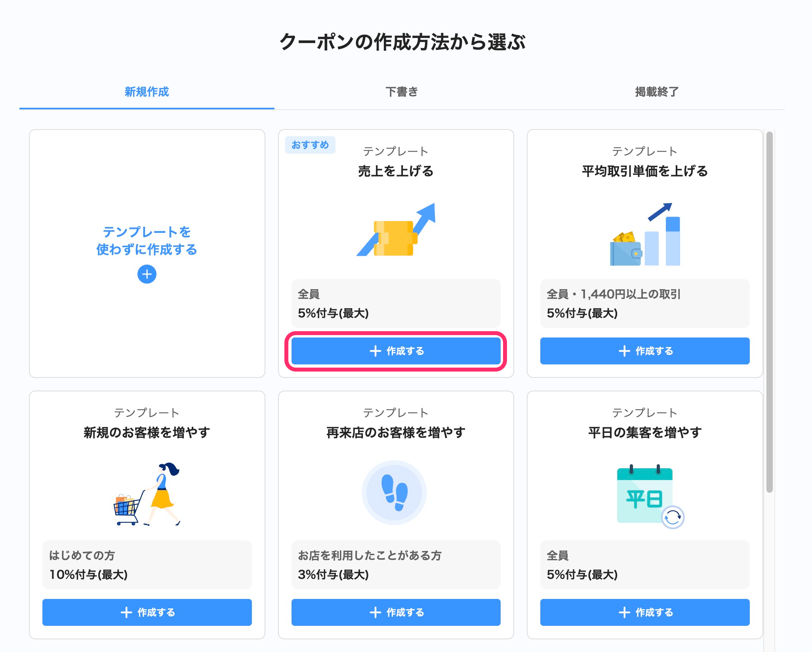Select the 新規作成 tab
Screen dimensions: 812x652
tap(147, 92)
